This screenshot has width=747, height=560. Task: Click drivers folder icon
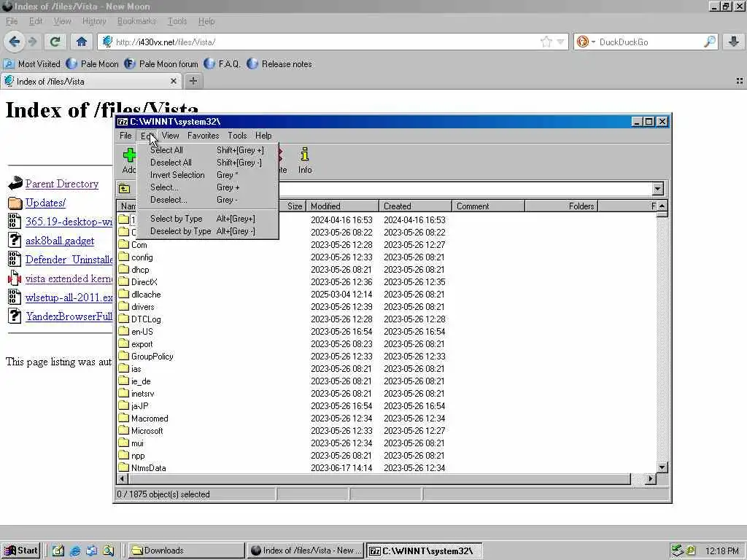coord(124,306)
